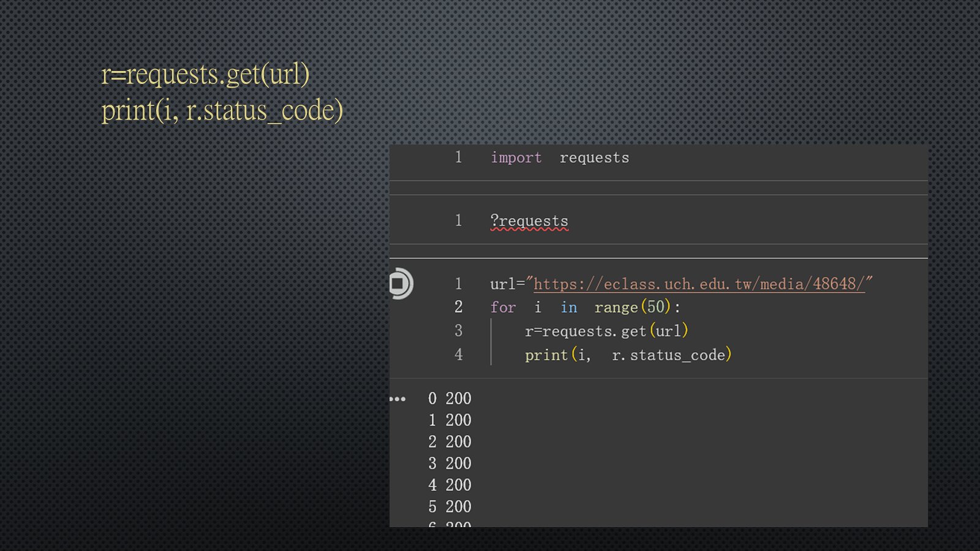The height and width of the screenshot is (551, 980).
Task: Click 'requests' module name after import
Action: point(594,158)
